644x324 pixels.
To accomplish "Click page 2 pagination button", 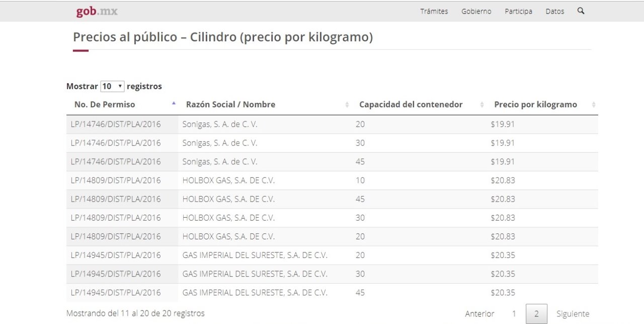I will coord(536,314).
